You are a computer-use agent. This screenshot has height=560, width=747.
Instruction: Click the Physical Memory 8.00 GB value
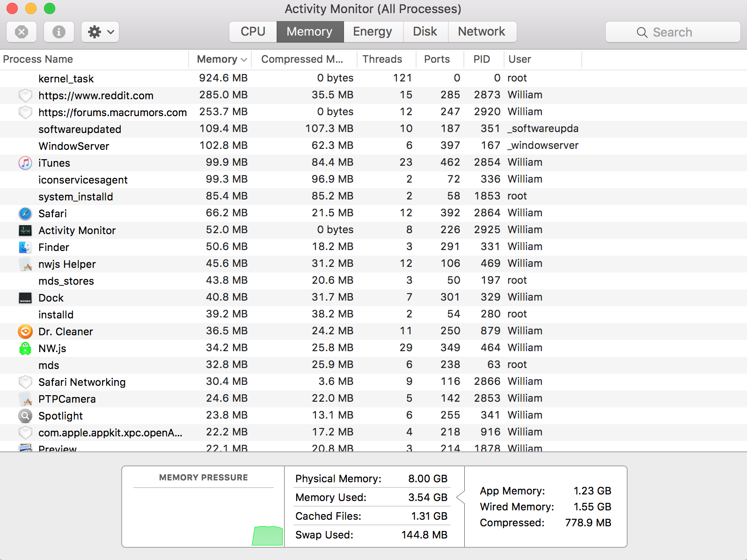[x=428, y=479]
